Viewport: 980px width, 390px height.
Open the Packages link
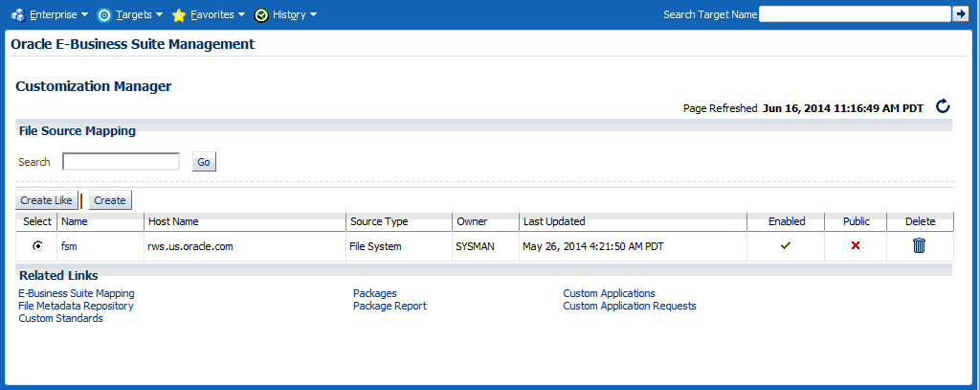click(x=375, y=293)
